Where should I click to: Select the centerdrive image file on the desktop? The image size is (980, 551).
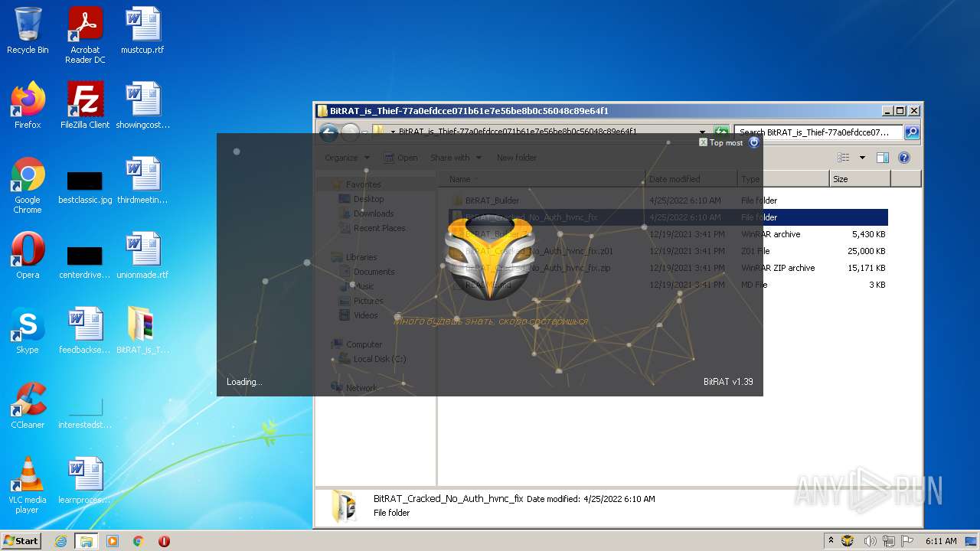click(85, 262)
